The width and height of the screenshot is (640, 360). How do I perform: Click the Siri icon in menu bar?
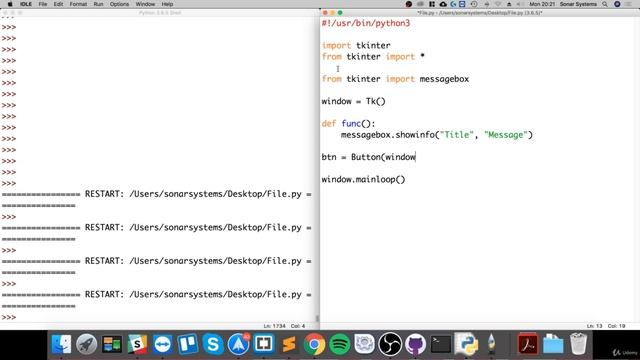[x=617, y=4]
